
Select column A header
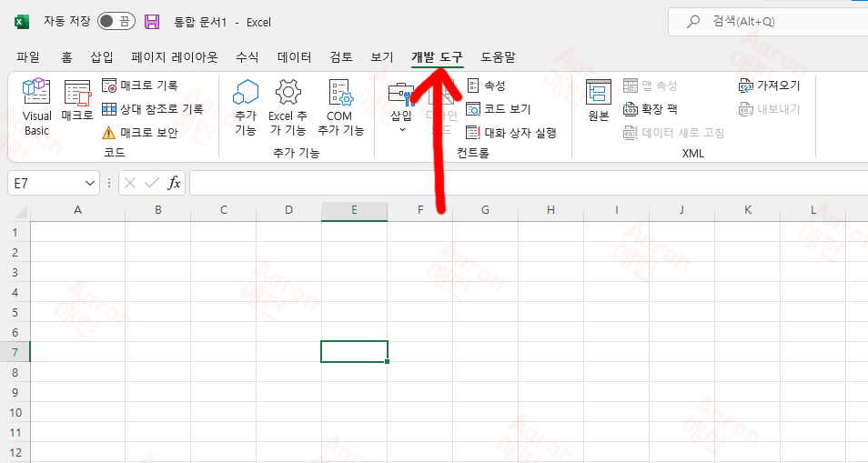pyautogui.click(x=77, y=210)
